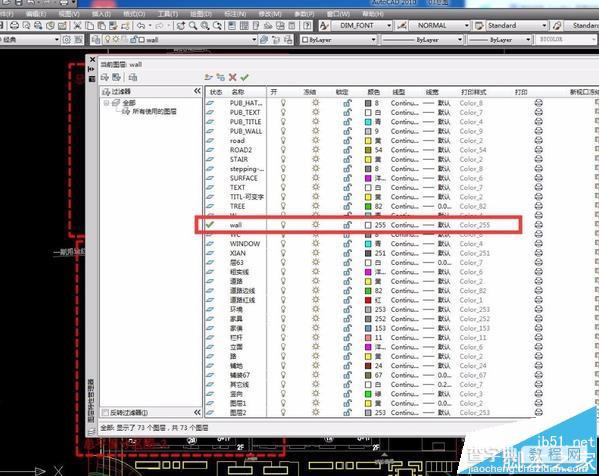
Task: Click the plot printer icon for wall
Action: point(538,225)
